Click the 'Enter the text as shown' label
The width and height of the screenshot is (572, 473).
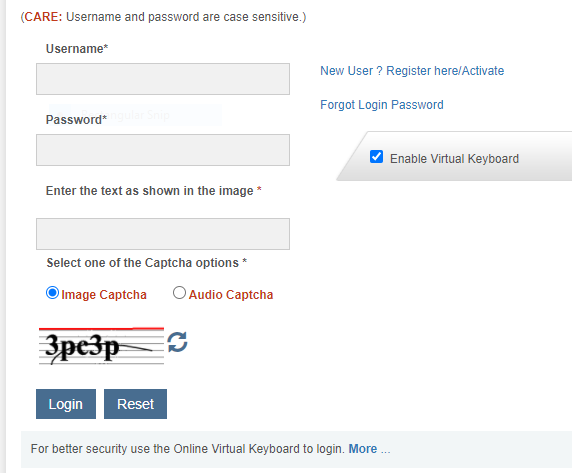154,191
